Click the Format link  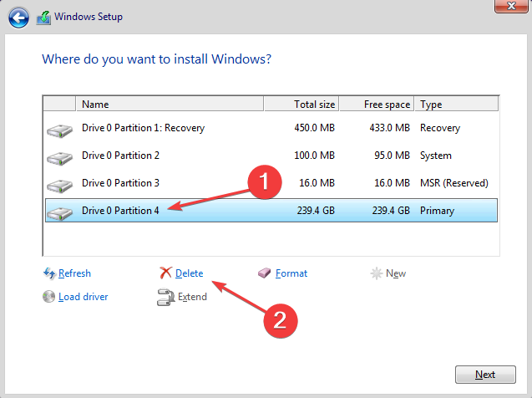click(x=291, y=273)
